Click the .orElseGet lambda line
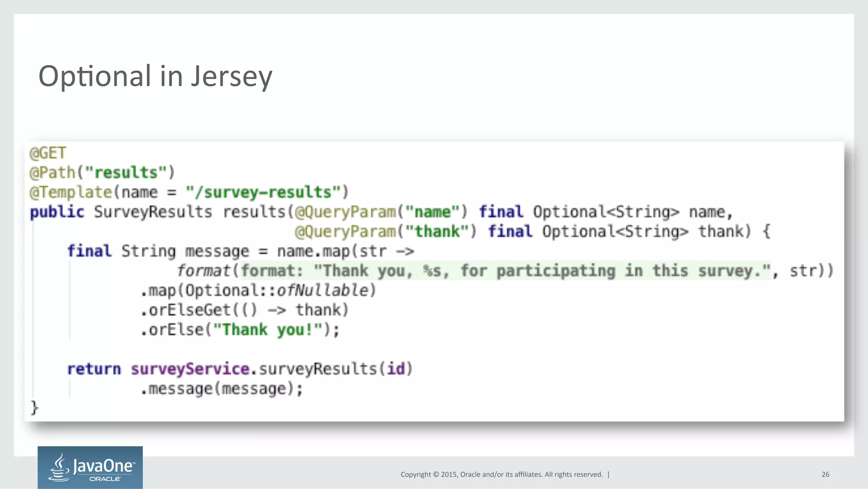This screenshot has height=489, width=868. (x=245, y=310)
